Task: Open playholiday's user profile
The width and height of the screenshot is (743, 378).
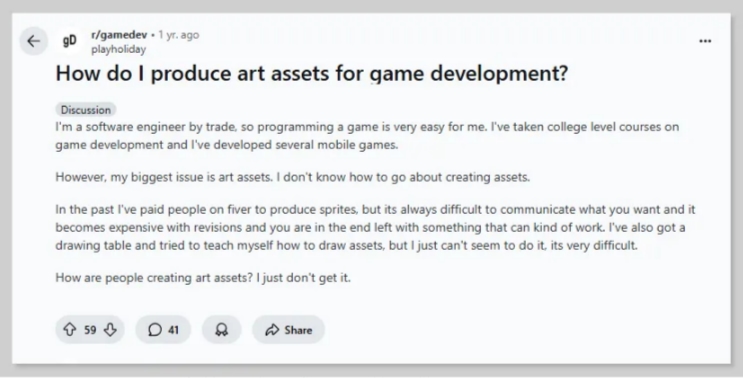Action: 118,49
